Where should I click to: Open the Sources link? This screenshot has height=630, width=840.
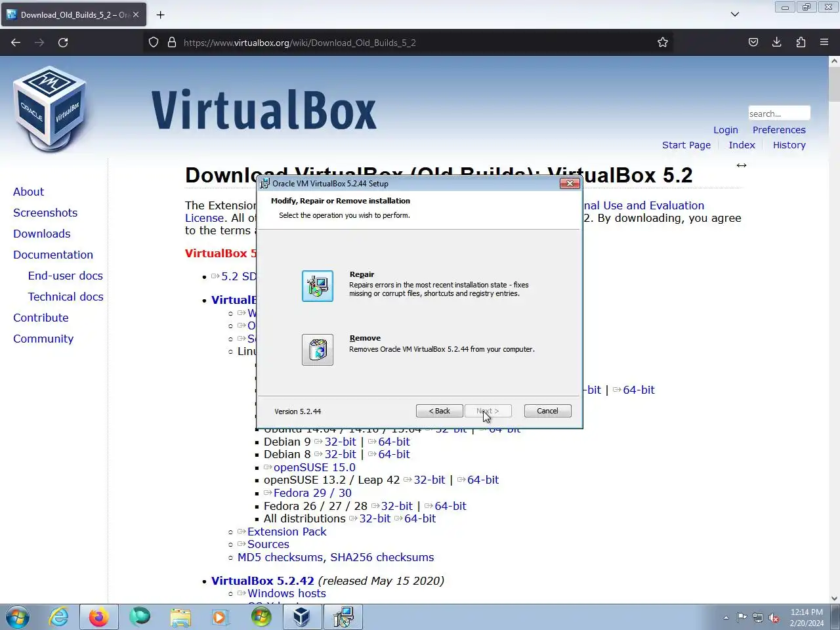point(268,544)
